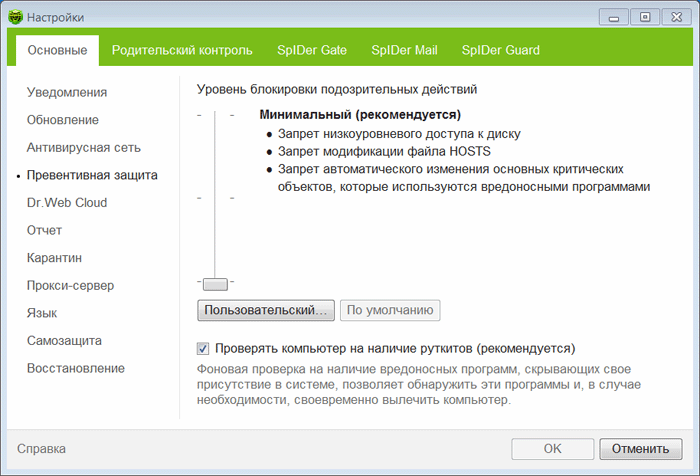Screen dimensions: 700x476
Task: Go to Восстановление section
Action: click(x=76, y=368)
